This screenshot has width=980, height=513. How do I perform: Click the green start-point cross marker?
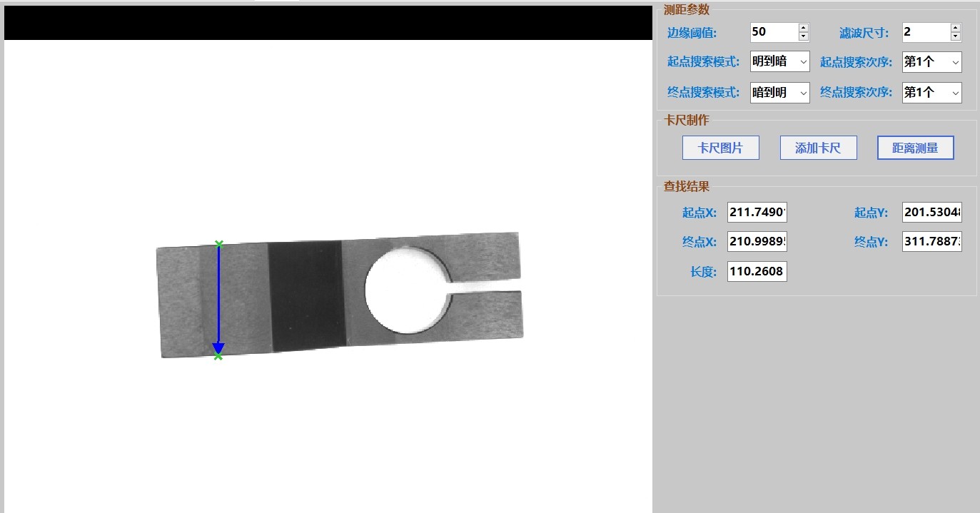click(x=219, y=244)
